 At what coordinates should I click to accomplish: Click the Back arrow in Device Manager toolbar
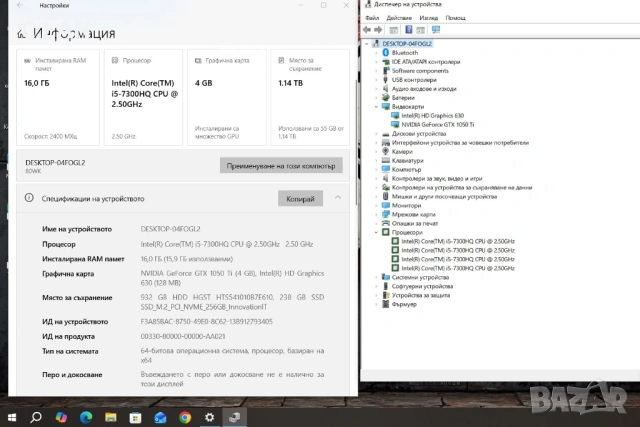pyautogui.click(x=367, y=30)
